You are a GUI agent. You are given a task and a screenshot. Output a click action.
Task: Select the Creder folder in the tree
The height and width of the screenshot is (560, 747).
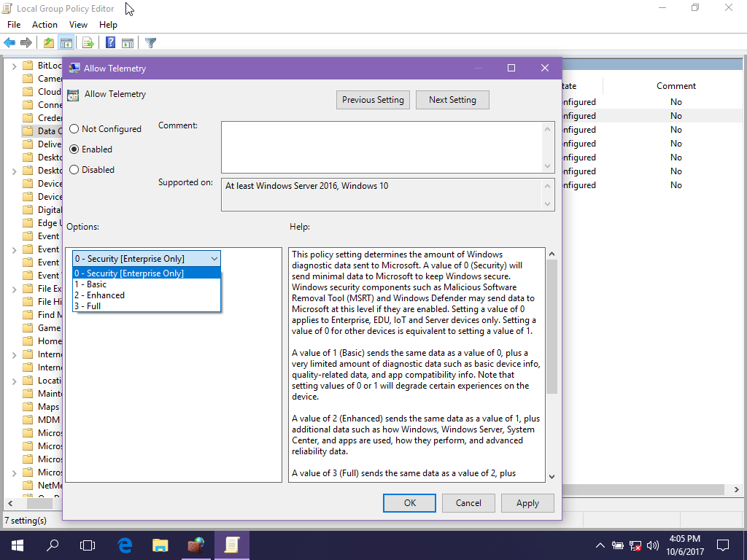click(42, 118)
